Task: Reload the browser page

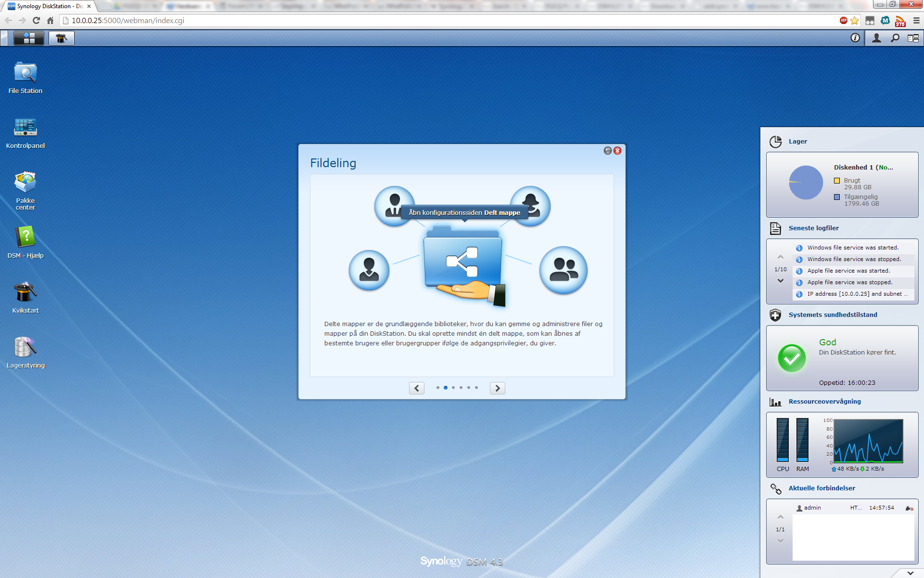Action: (36, 20)
